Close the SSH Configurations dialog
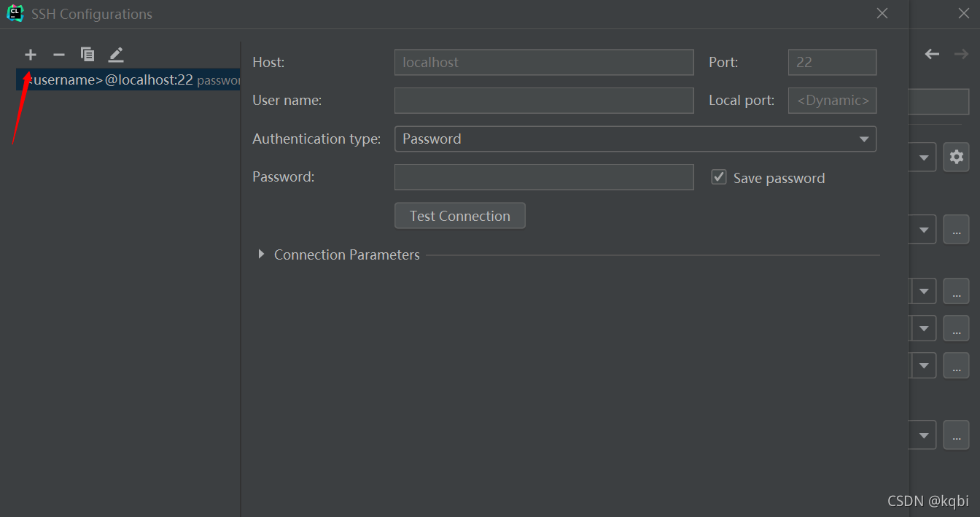 882,14
